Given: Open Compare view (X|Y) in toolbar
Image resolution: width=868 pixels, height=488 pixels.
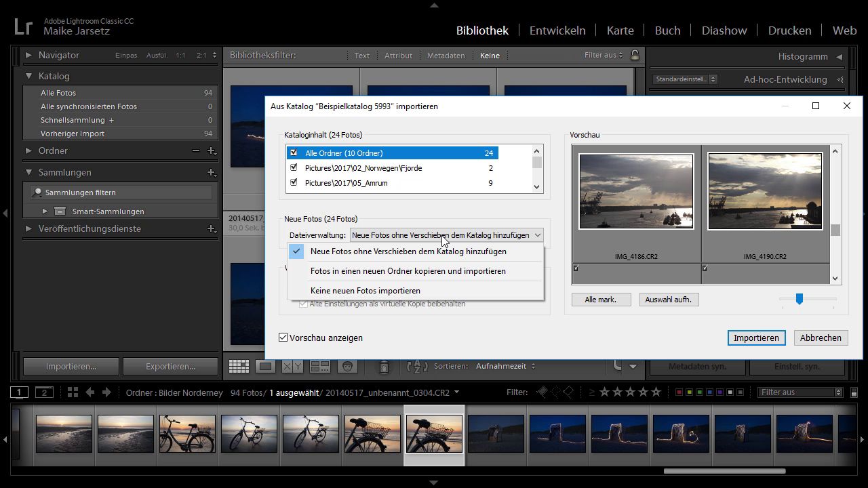Looking at the screenshot, I should (292, 367).
